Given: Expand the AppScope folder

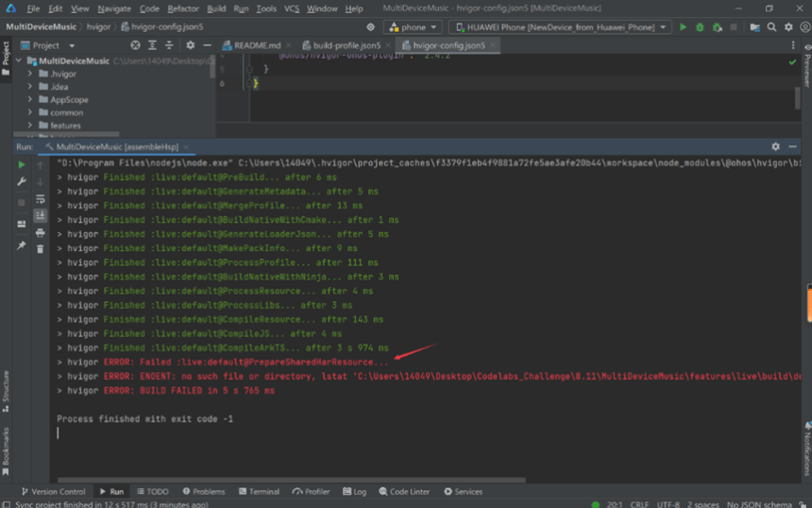Looking at the screenshot, I should point(30,99).
